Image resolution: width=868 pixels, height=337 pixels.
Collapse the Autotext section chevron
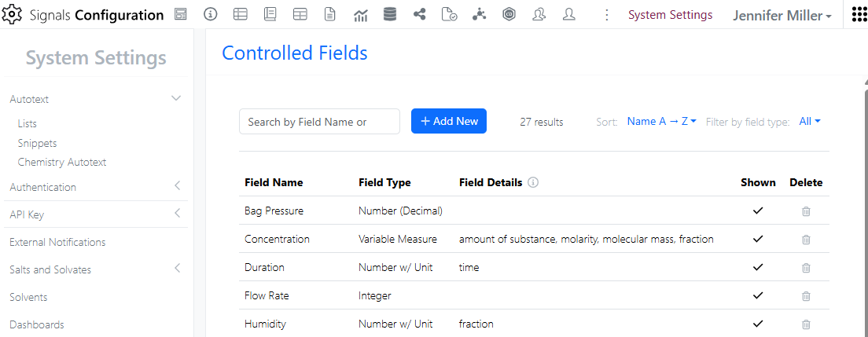(177, 98)
